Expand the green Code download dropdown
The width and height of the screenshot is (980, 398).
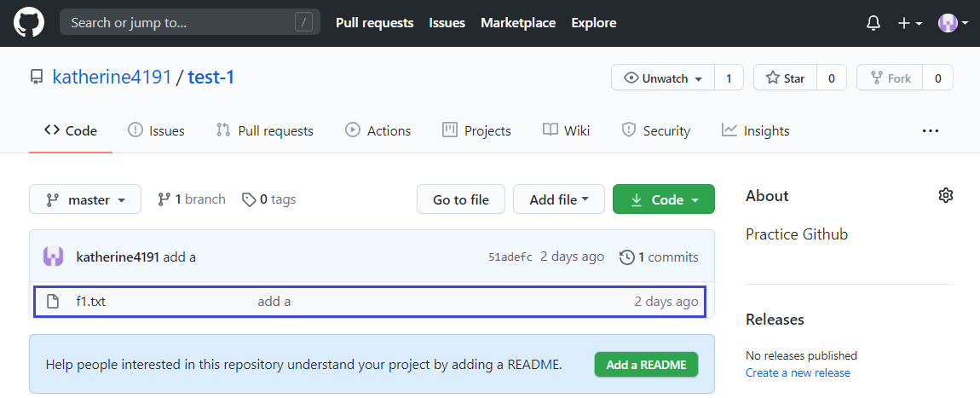pos(664,200)
